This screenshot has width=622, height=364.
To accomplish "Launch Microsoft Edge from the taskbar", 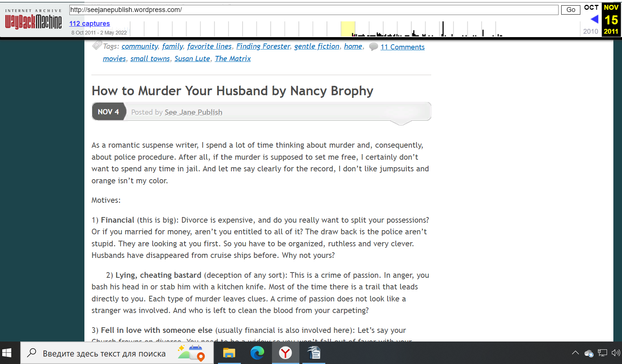I will point(257,353).
